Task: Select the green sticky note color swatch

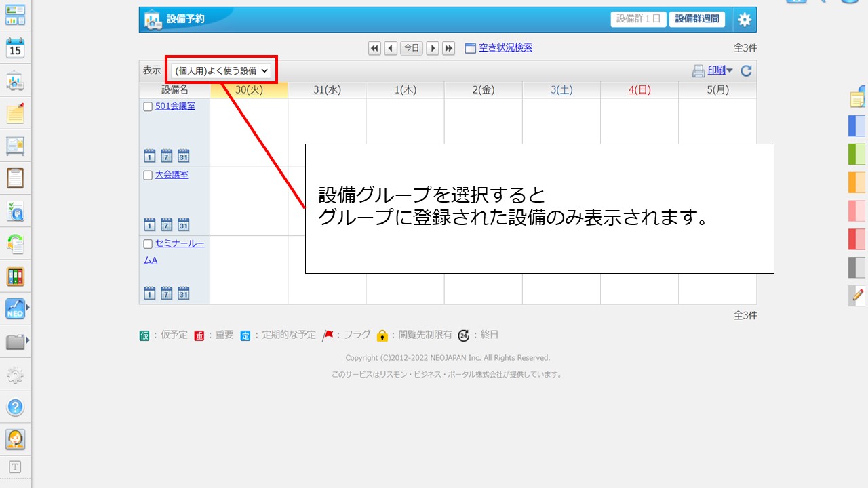Action: [x=857, y=154]
